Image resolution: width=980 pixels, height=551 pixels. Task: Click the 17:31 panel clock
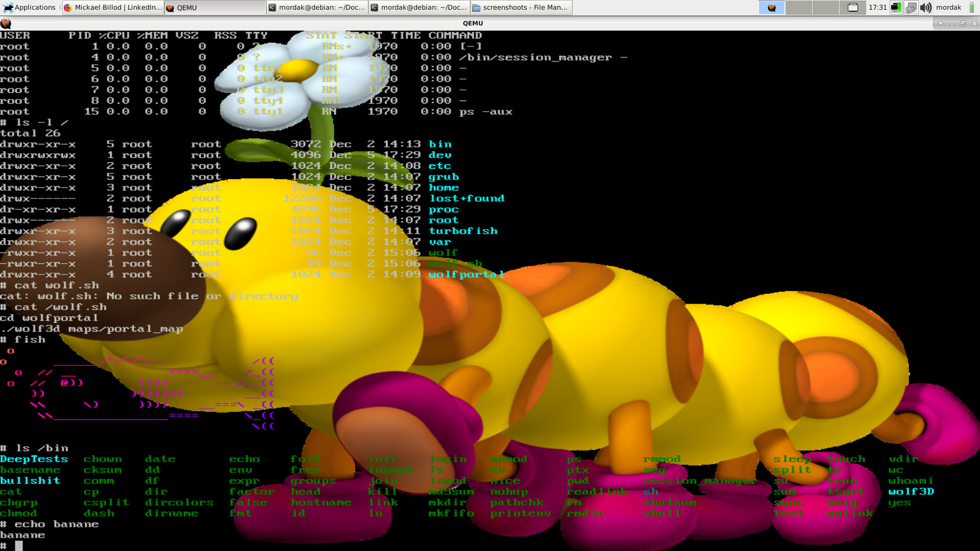coord(877,7)
